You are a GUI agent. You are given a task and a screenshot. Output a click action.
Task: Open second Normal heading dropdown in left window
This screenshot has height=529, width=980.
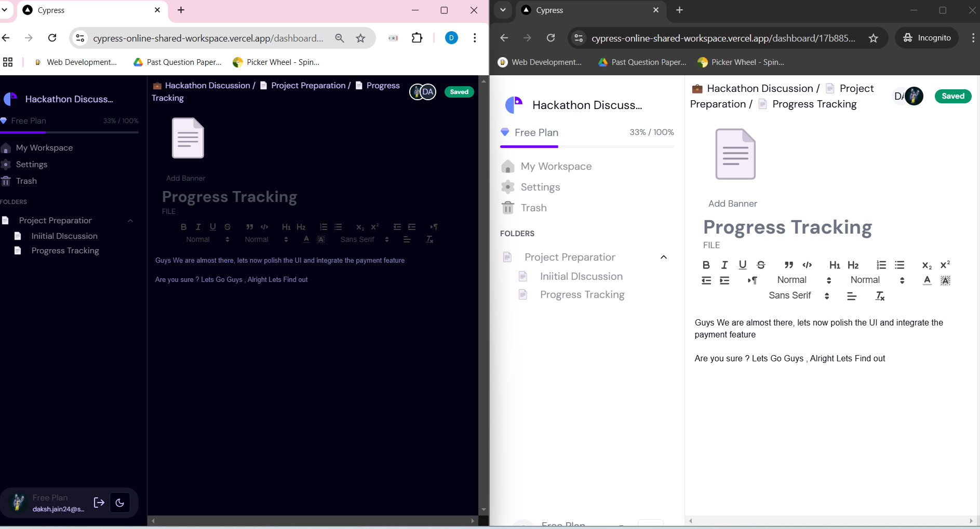tap(266, 239)
